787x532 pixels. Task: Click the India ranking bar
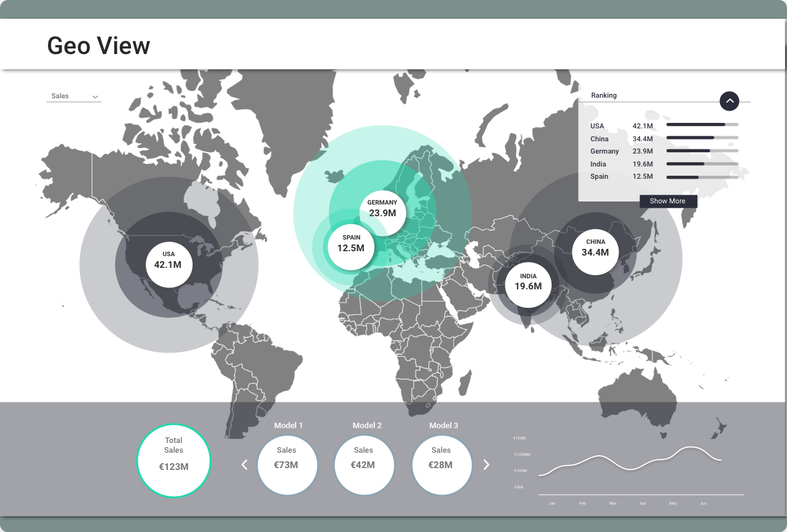pos(702,164)
